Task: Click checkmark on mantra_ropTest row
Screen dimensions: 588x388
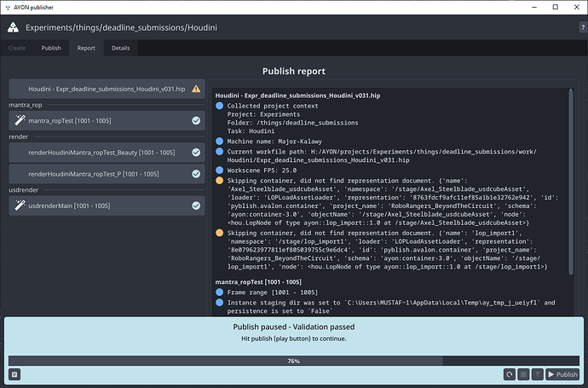Action: pos(196,120)
